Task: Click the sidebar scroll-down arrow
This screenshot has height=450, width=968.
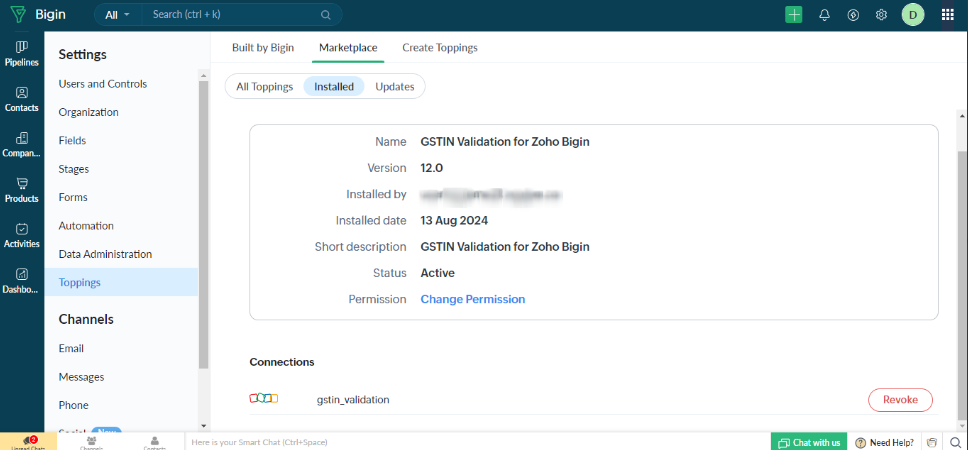Action: (204, 425)
